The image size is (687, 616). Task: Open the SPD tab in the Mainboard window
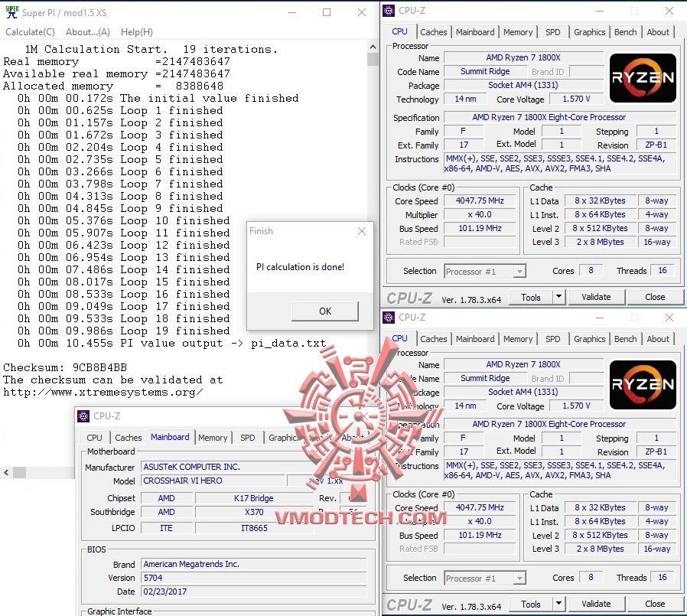point(247,437)
